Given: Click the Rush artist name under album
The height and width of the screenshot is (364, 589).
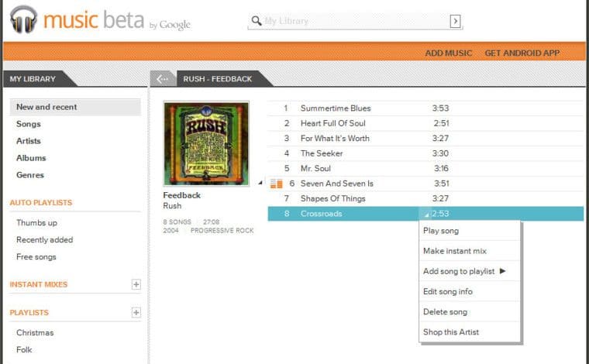Looking at the screenshot, I should [172, 206].
